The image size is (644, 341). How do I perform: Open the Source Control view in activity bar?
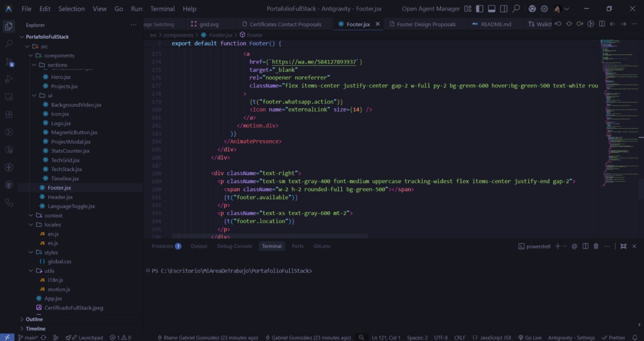tap(9, 62)
